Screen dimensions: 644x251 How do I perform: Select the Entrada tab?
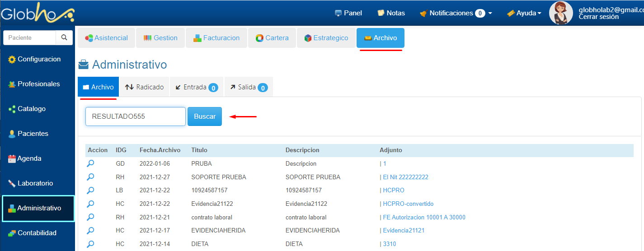(197, 87)
